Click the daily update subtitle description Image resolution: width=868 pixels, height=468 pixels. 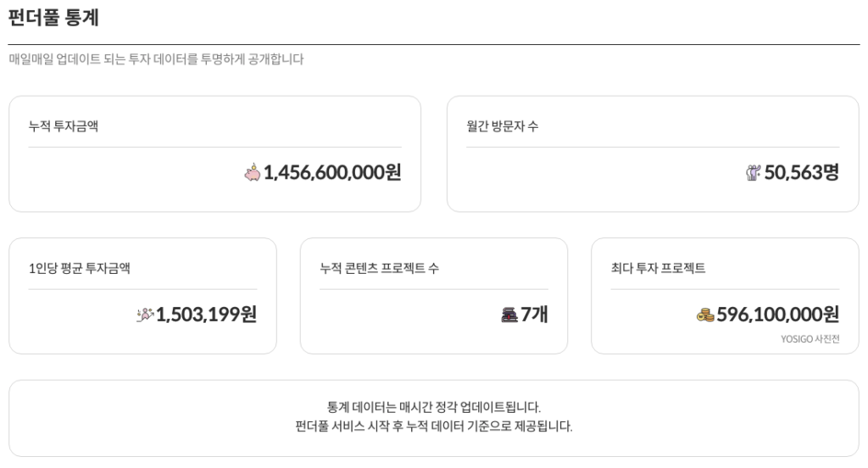156,59
